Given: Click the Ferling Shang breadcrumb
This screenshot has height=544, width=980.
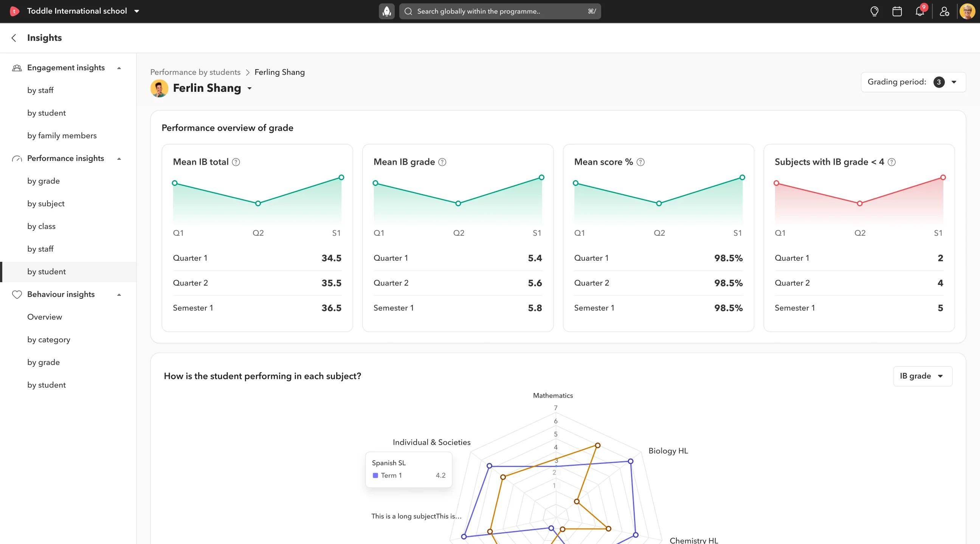Looking at the screenshot, I should (280, 72).
